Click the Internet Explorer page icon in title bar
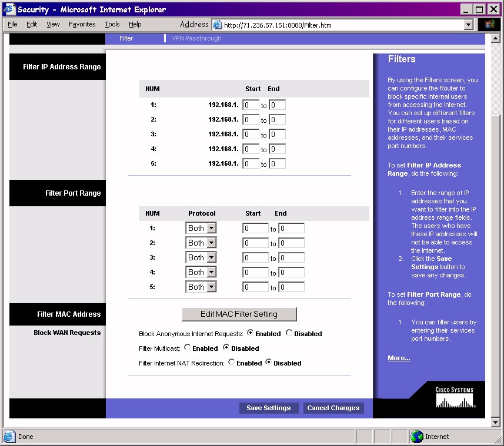The image size is (504, 446). pyautogui.click(x=9, y=9)
